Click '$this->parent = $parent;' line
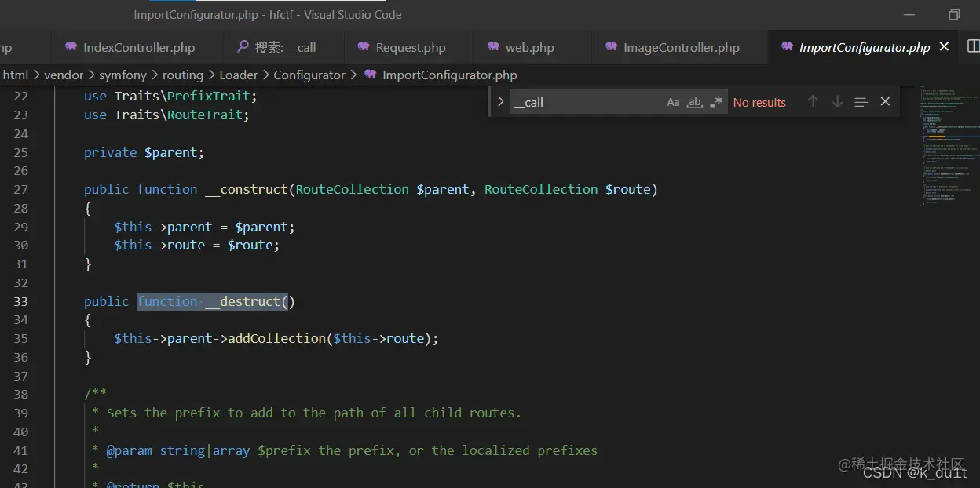This screenshot has width=980, height=488. (x=204, y=227)
